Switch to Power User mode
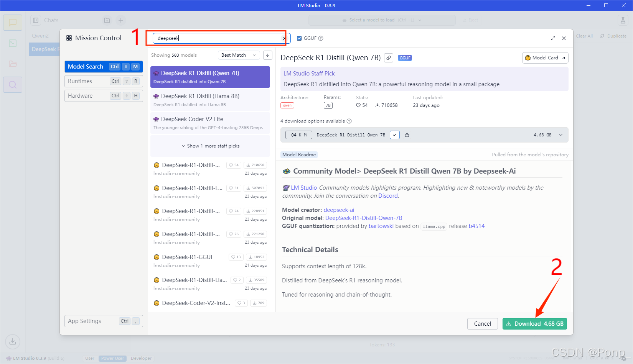Viewport: 633px width, 364px height. [x=112, y=359]
